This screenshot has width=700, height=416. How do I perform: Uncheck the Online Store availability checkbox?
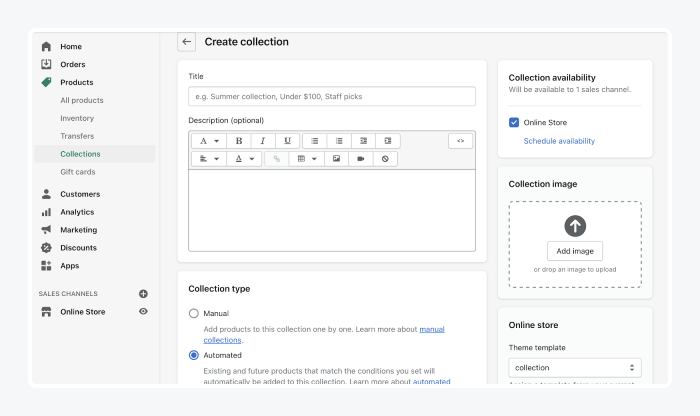514,123
